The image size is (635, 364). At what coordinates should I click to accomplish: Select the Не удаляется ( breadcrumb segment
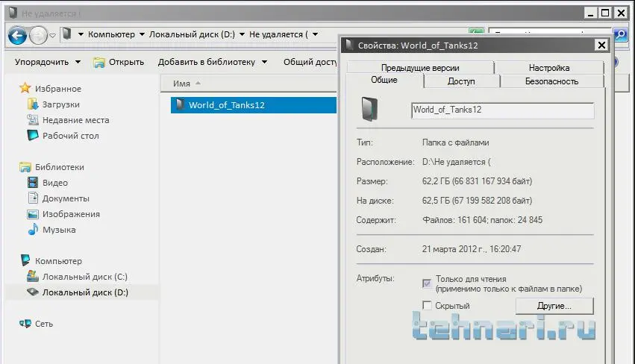pyautogui.click(x=278, y=34)
